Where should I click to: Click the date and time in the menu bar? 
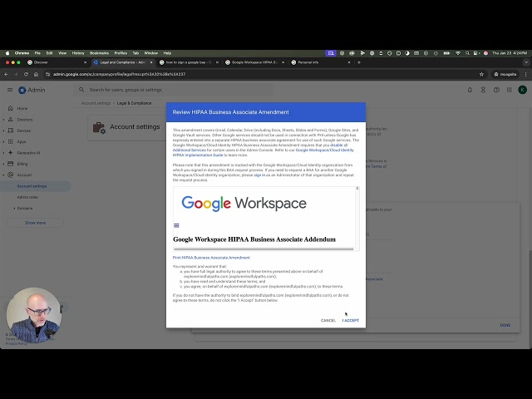click(x=510, y=53)
